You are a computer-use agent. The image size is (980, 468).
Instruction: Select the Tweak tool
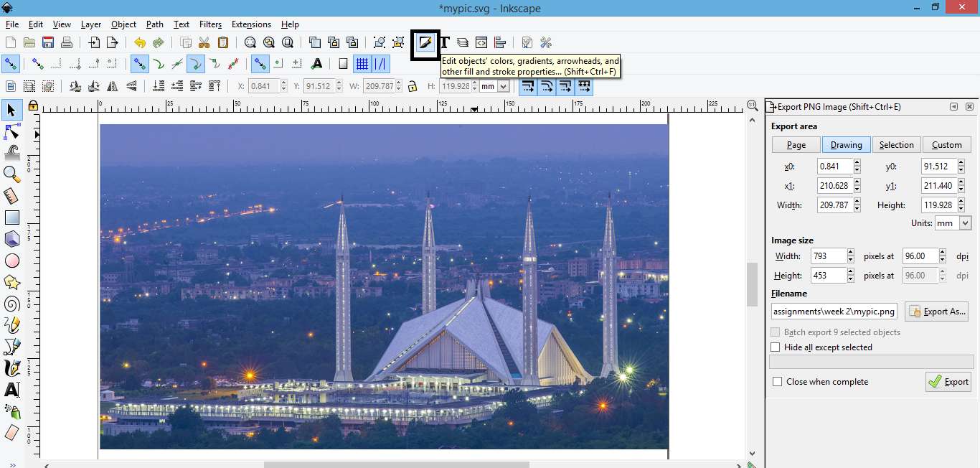click(11, 152)
